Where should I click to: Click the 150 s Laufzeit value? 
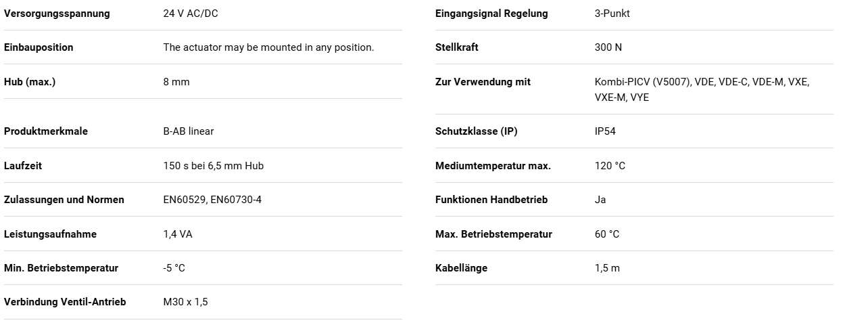[x=214, y=166]
